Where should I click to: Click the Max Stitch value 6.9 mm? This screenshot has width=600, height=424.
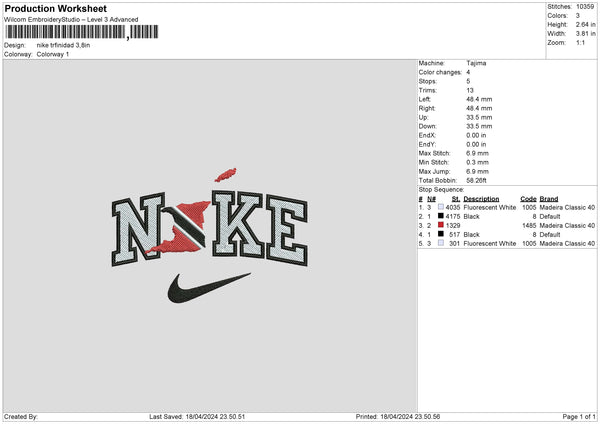point(477,153)
